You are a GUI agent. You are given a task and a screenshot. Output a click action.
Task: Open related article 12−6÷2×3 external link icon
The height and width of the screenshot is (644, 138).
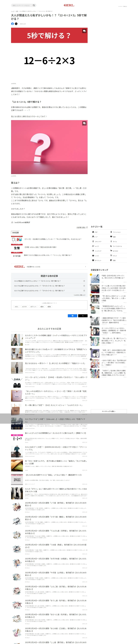click(84, 281)
